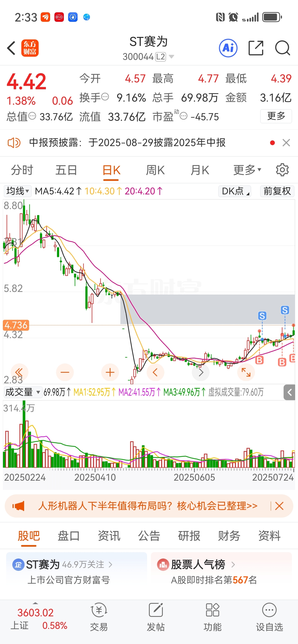Viewport: 298px width, 644px height.
Task: Switch to 月K chart tab
Action: click(200, 170)
